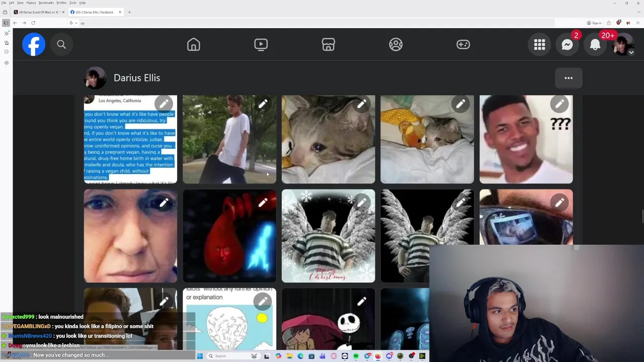Viewport: 644px width, 362px height.
Task: Go forward one page in browser
Action: [24, 23]
